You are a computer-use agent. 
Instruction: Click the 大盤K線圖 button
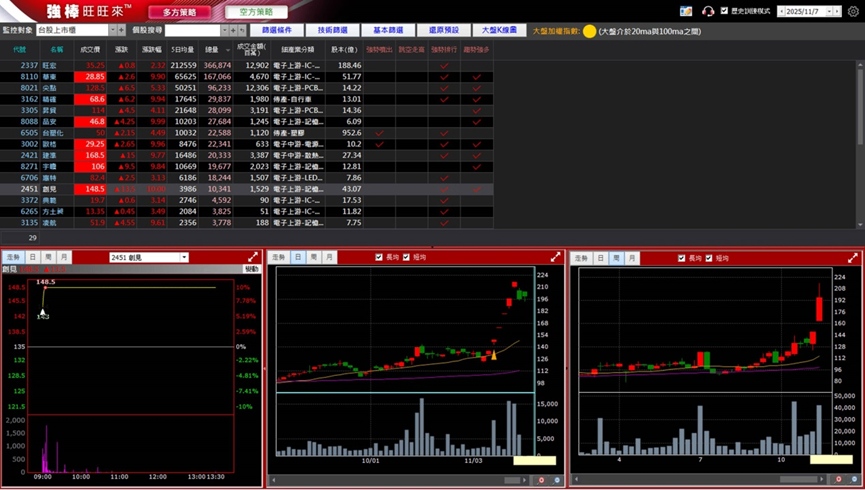click(498, 31)
